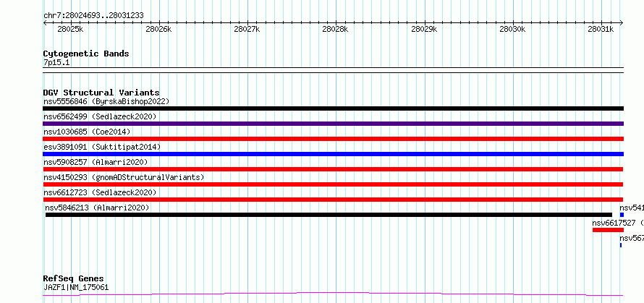Click the 28026k ruler tick label
The width and height of the screenshot is (644, 303).
[158, 29]
